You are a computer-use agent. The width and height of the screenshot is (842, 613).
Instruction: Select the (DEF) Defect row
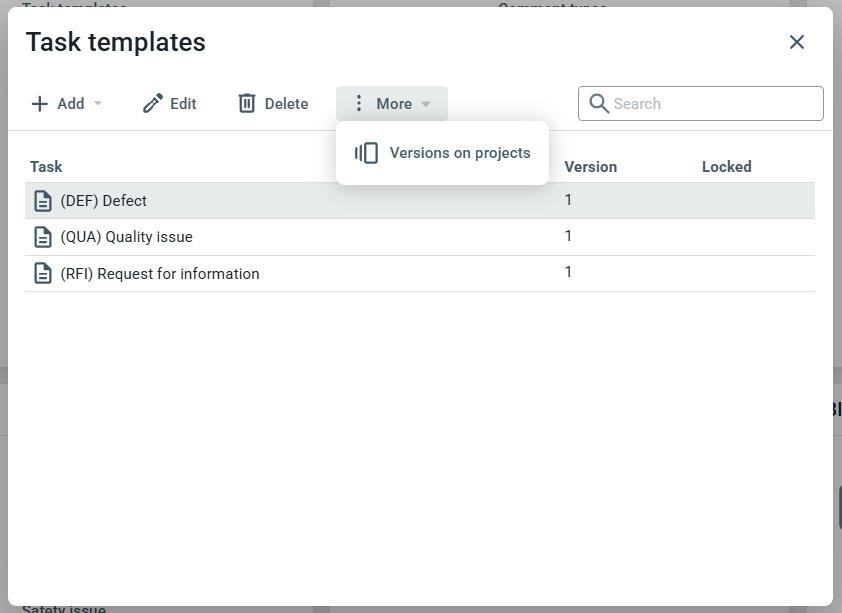coord(300,201)
